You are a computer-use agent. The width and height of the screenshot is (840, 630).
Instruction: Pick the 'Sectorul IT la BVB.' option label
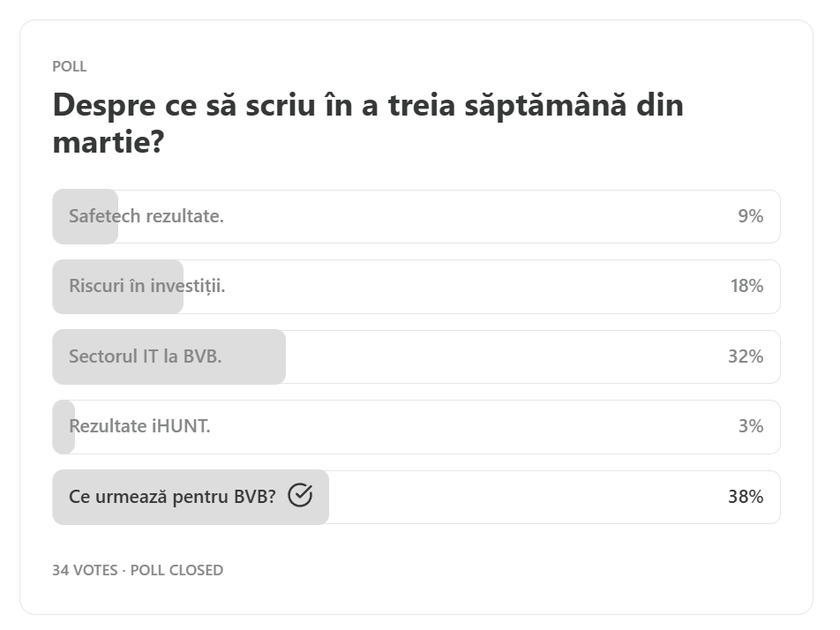(146, 356)
